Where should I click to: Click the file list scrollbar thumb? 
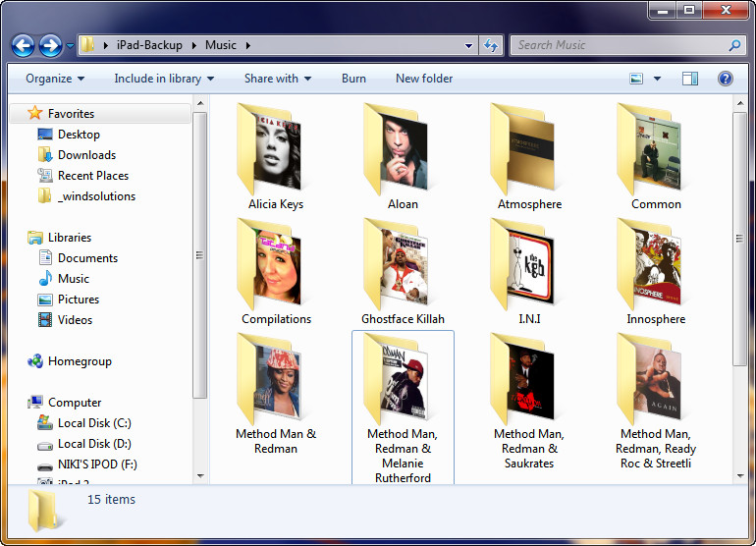[739, 239]
